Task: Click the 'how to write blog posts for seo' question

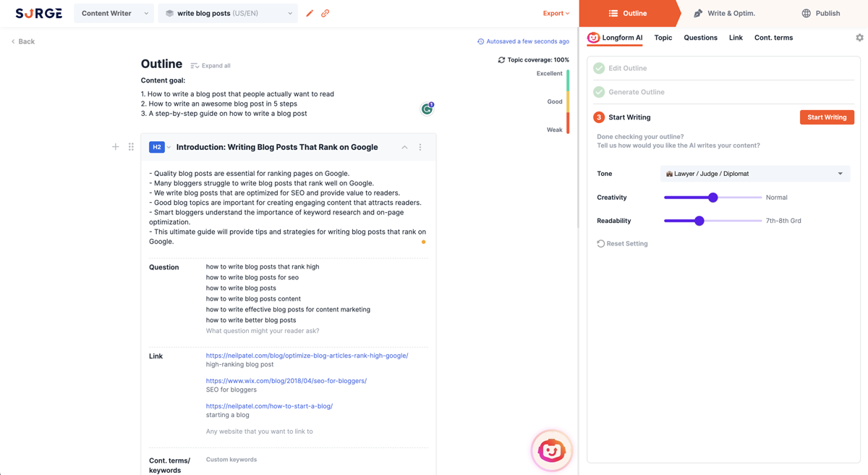Action: [x=252, y=277]
